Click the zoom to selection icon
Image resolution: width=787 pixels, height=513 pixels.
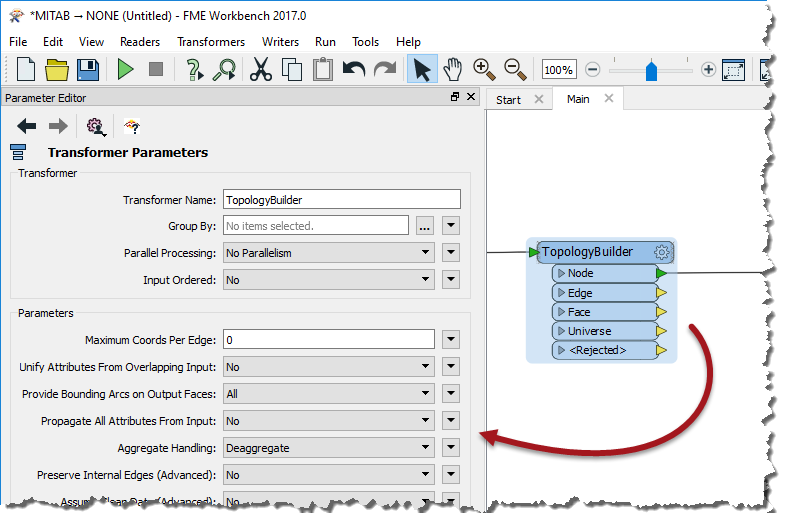(x=733, y=69)
